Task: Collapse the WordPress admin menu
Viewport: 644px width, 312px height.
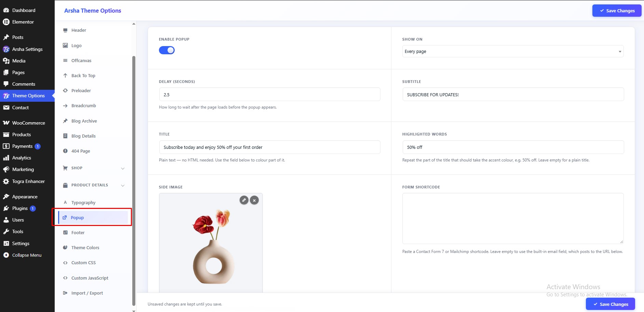Action: [x=27, y=255]
